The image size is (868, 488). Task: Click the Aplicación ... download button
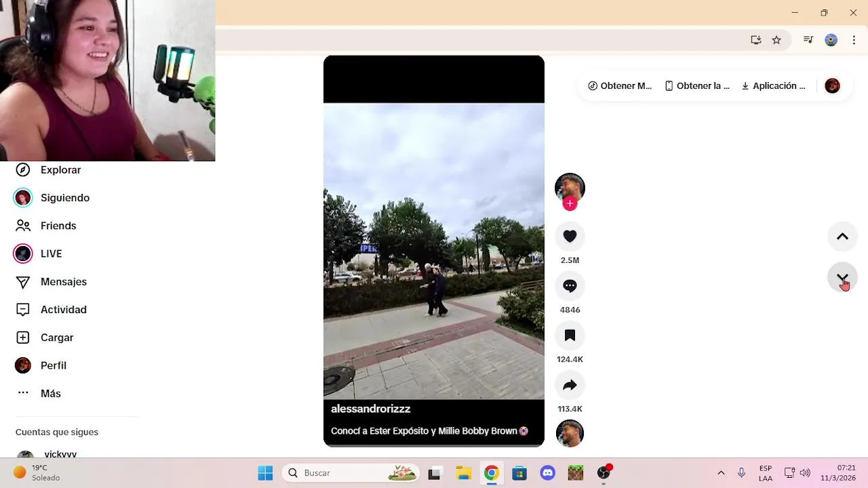tap(773, 86)
